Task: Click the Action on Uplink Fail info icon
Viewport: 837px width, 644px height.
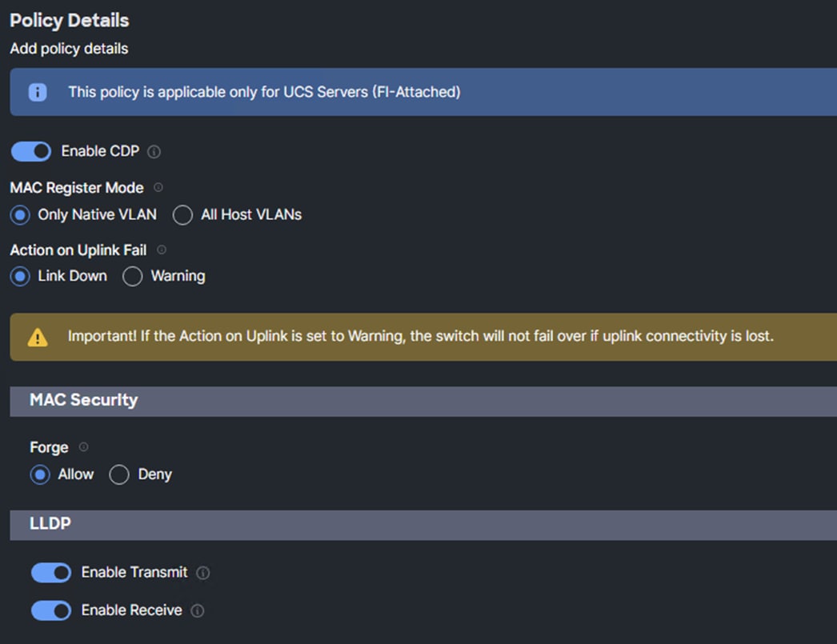Action: [x=162, y=250]
